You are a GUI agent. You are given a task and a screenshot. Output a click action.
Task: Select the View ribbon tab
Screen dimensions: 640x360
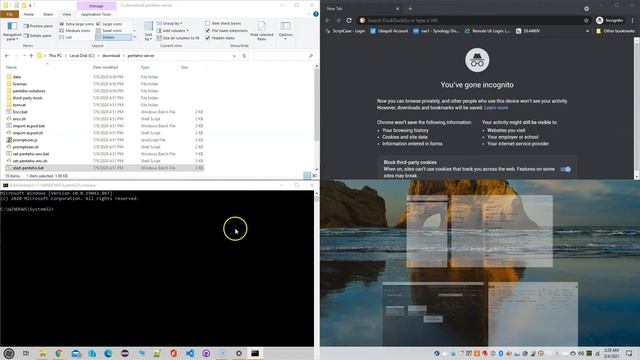coord(67,14)
